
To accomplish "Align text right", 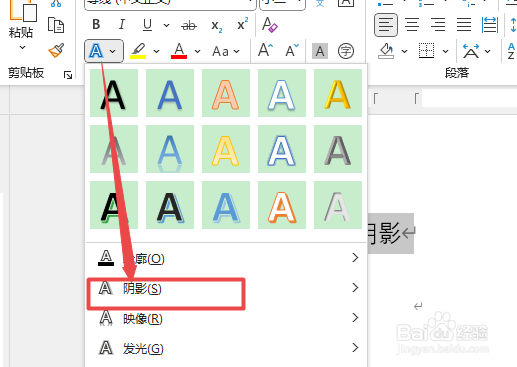I will pos(438,25).
